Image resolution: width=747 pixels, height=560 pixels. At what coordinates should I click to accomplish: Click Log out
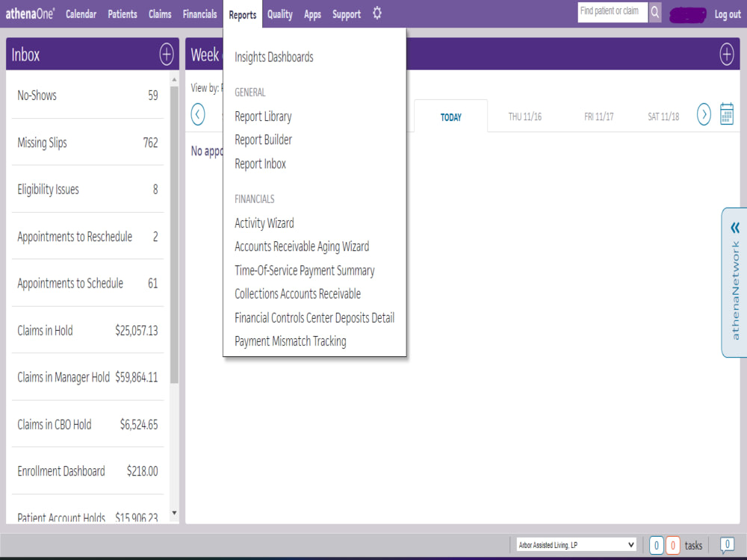point(728,14)
